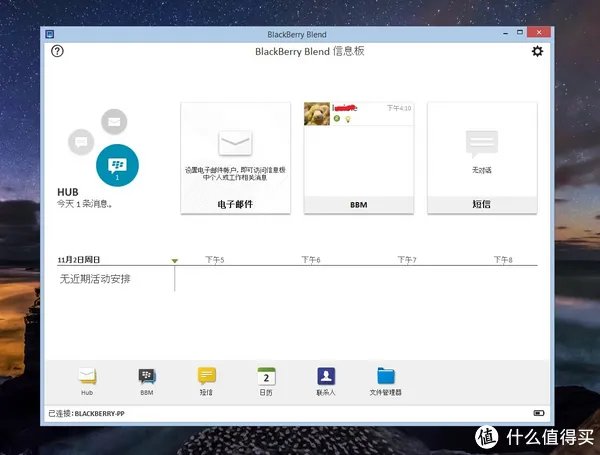The height and width of the screenshot is (455, 600).
Task: Click the 短信 card footer label
Action: (481, 204)
